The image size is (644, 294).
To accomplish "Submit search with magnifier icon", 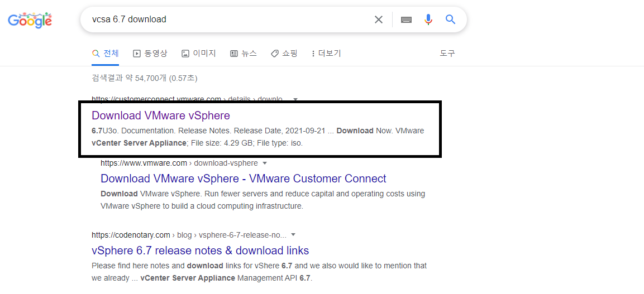I will pos(451,20).
